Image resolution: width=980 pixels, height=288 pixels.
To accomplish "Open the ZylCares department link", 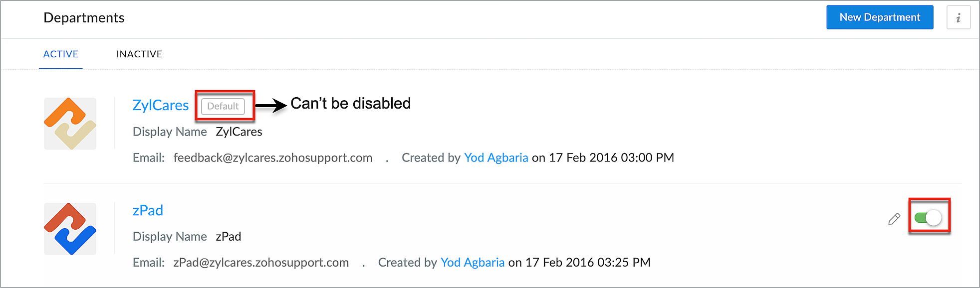I will [x=160, y=105].
